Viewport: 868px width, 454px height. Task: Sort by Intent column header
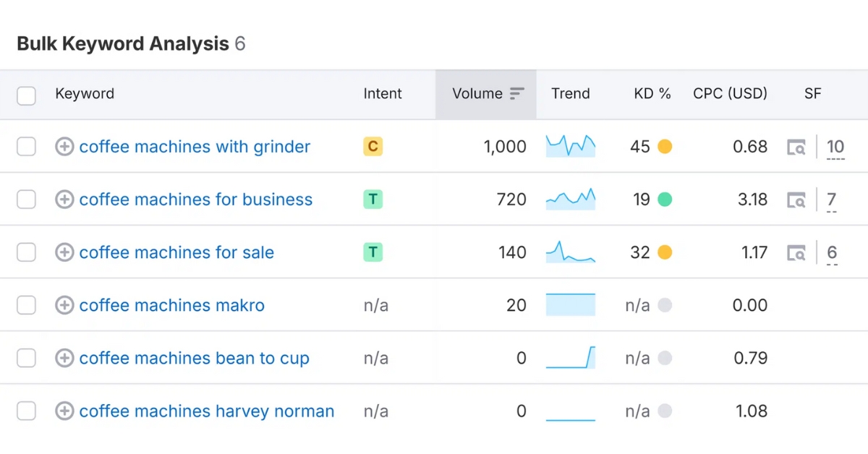[x=383, y=94]
